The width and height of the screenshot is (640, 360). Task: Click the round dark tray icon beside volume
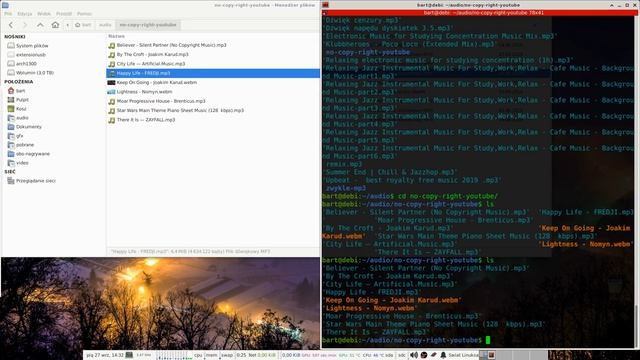tap(424, 355)
